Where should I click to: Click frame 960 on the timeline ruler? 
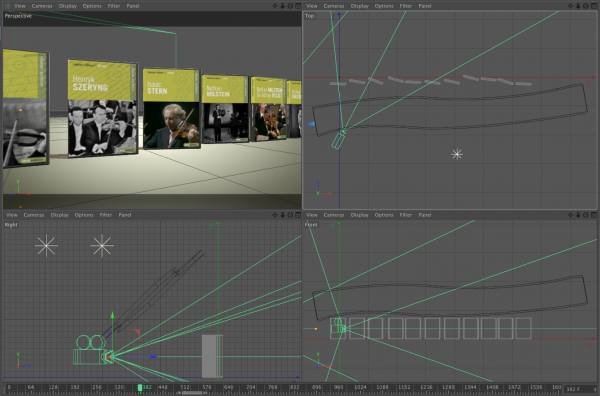point(339,387)
